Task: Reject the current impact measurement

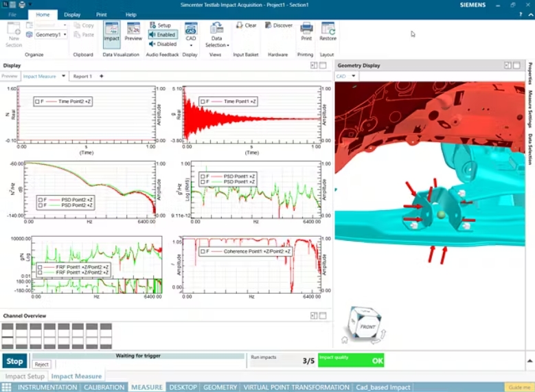Action: point(42,365)
